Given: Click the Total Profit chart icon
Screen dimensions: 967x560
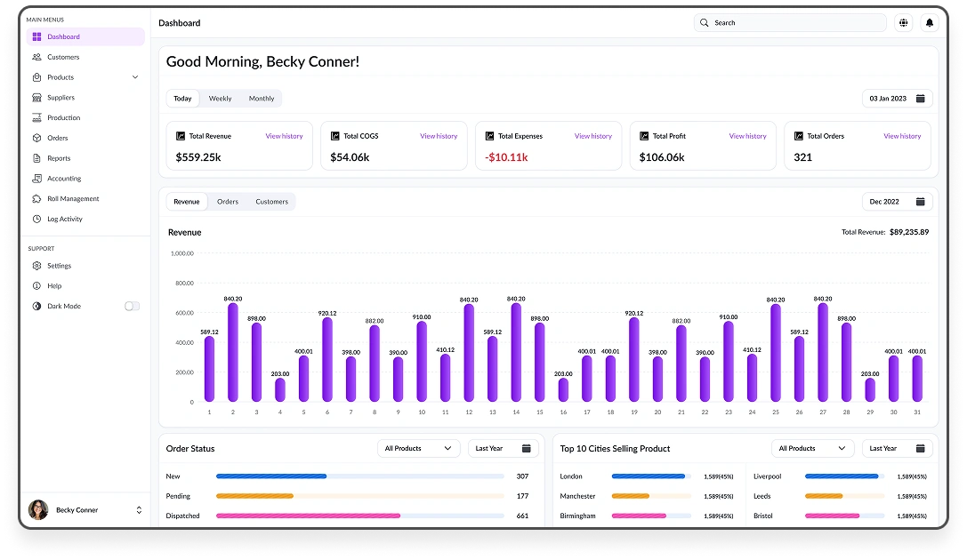Looking at the screenshot, I should pos(644,136).
